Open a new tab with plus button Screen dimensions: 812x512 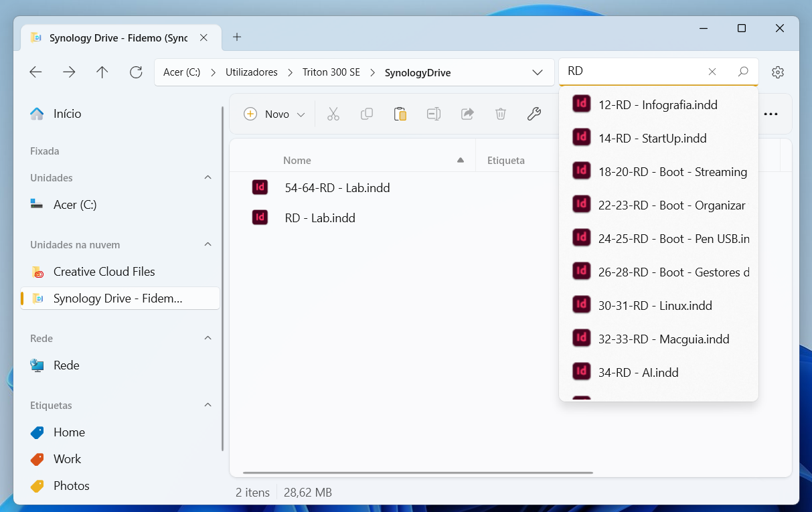coord(237,37)
